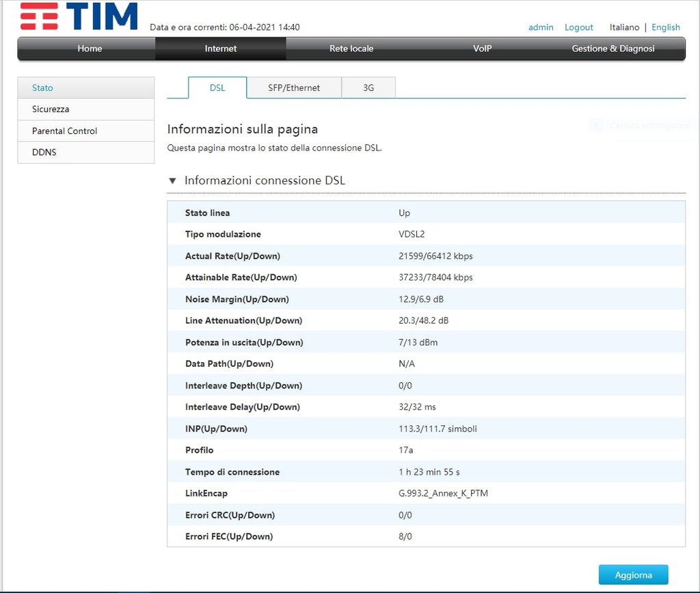Click the value 12.9/6.9 dB
The height and width of the screenshot is (593, 700).
(421, 299)
